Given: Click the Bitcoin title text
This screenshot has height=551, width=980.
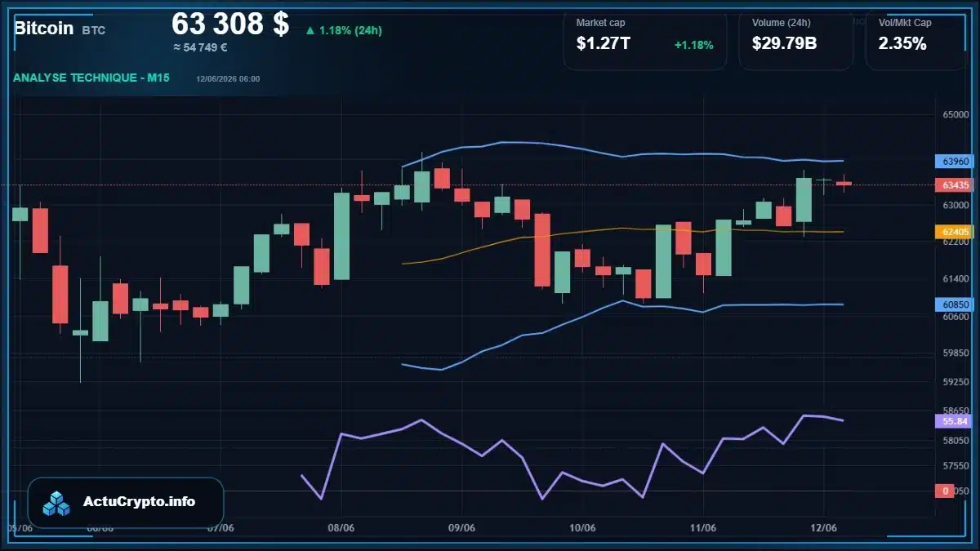Looking at the screenshot, I should (x=44, y=28).
